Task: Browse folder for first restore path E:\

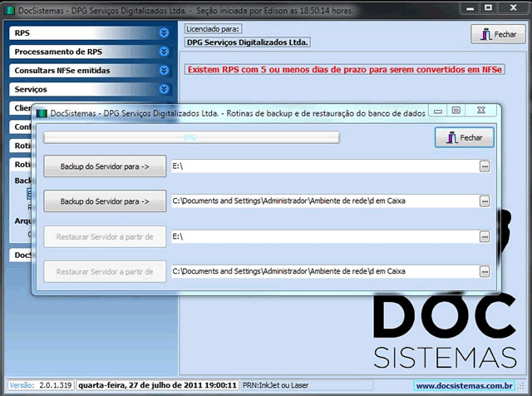Action: (x=485, y=236)
